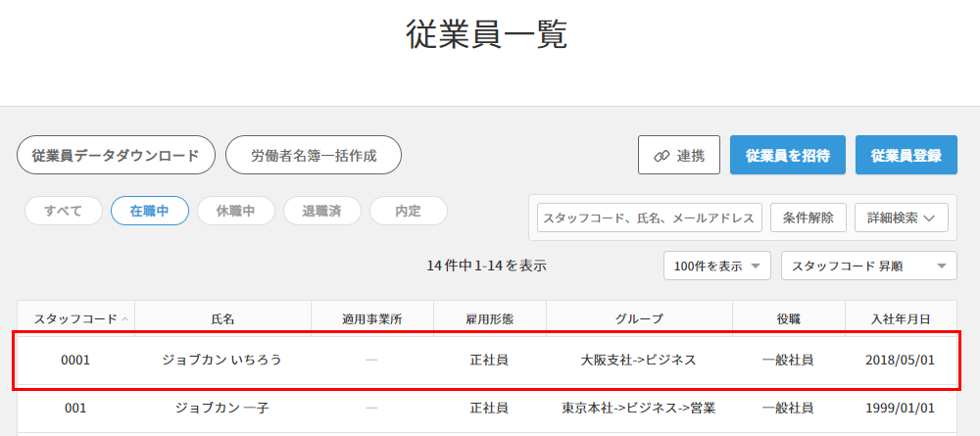Click the 氏名 column header
This screenshot has height=436, width=980.
tap(222, 318)
